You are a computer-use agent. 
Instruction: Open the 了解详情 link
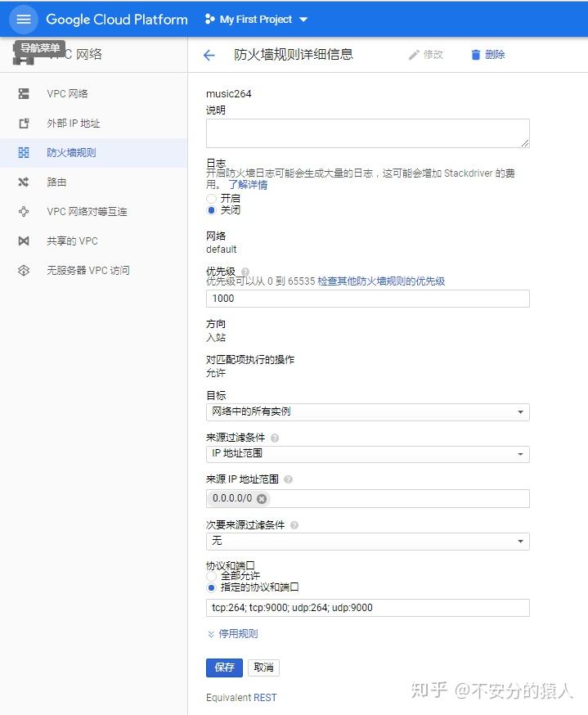click(x=248, y=185)
